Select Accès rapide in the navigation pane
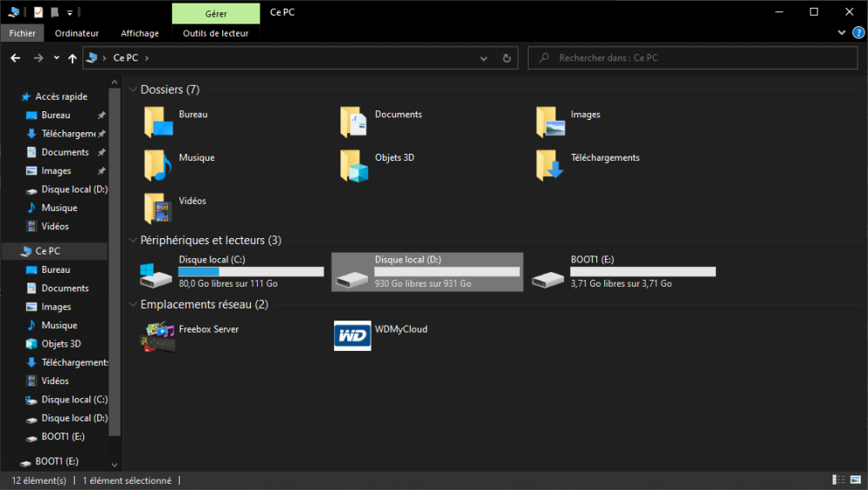Image resolution: width=868 pixels, height=490 pixels. pyautogui.click(x=61, y=96)
